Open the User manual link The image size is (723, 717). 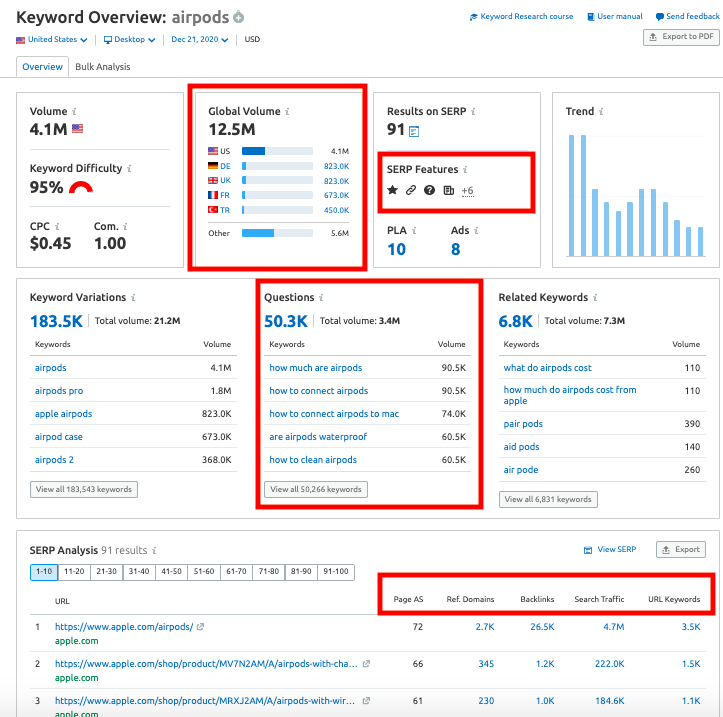tap(615, 17)
